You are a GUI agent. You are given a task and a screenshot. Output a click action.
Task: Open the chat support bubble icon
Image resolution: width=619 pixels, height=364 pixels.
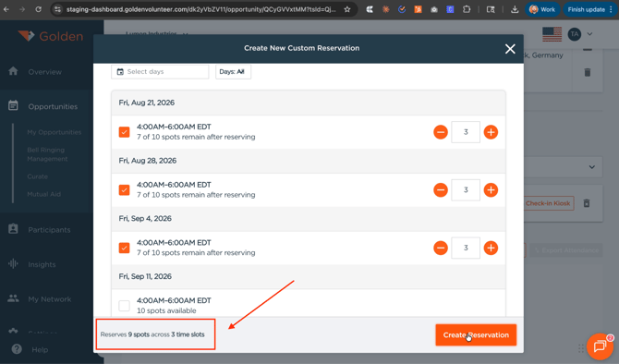coord(600,346)
